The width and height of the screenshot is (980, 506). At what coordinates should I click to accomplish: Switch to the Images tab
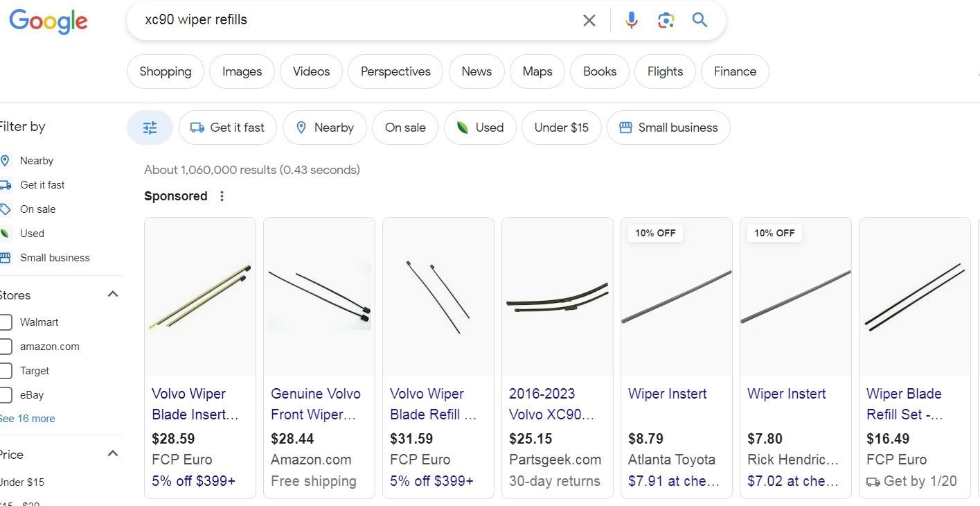point(242,71)
